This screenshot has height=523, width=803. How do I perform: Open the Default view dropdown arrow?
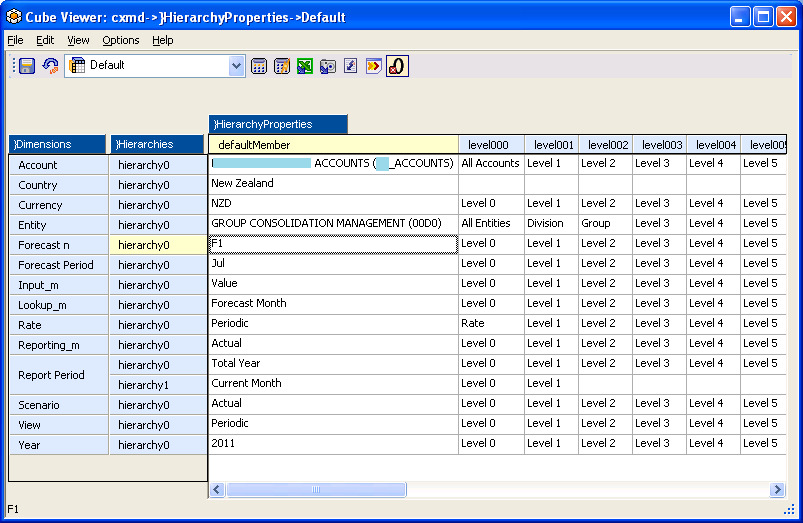pos(236,66)
